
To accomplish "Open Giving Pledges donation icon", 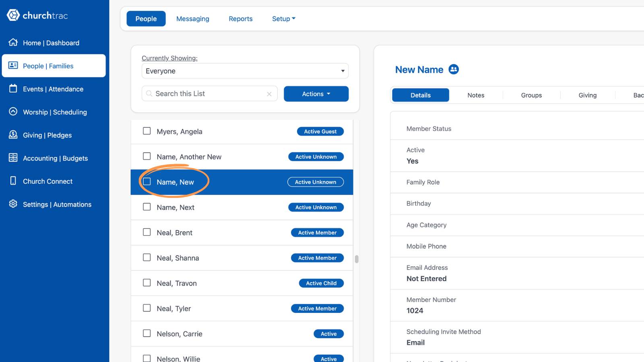I will (13, 134).
